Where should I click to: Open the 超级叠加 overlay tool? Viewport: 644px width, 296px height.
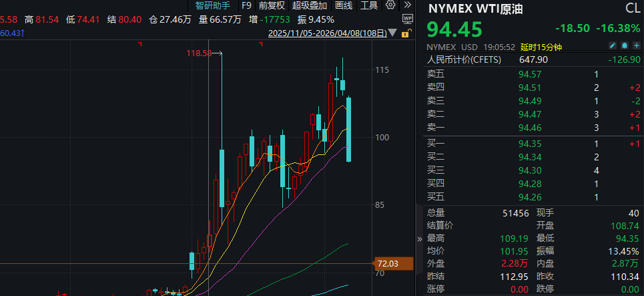coord(309,5)
